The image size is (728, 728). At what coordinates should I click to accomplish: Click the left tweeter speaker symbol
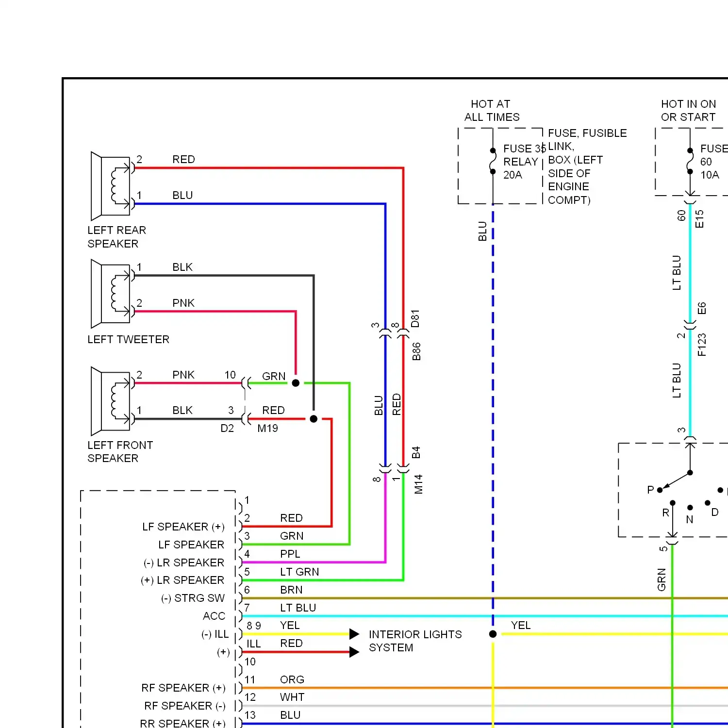[111, 294]
